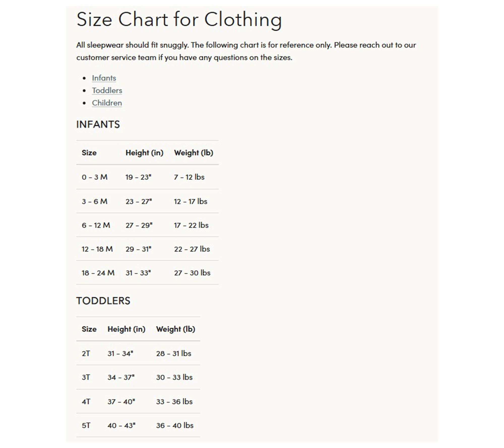
Task: Select the 18 – 24 M size cell
Action: (98, 273)
